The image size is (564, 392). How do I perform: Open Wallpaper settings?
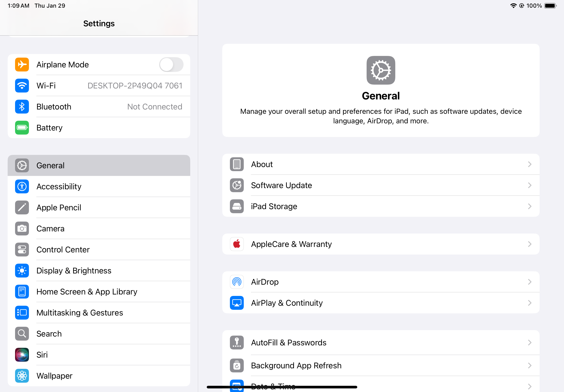tap(99, 376)
